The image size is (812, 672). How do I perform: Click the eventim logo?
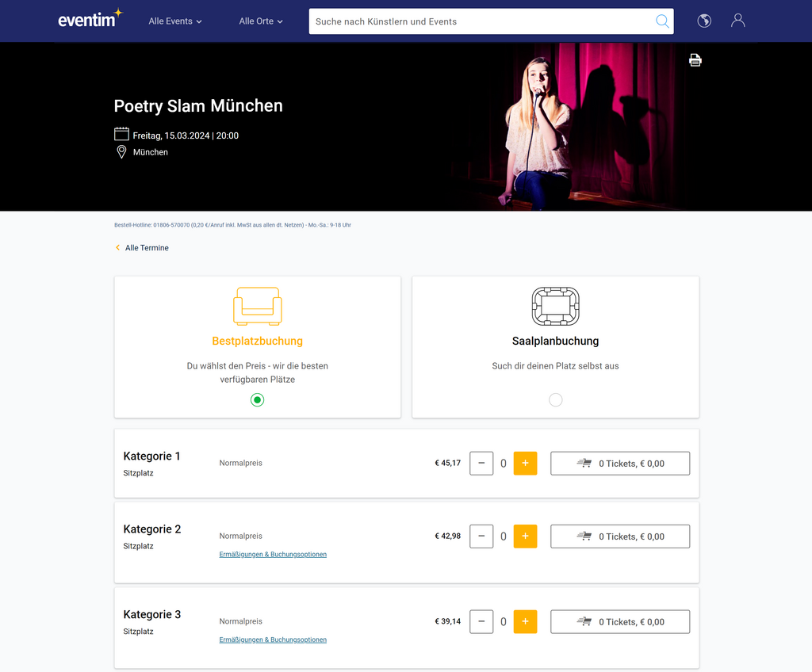89,21
